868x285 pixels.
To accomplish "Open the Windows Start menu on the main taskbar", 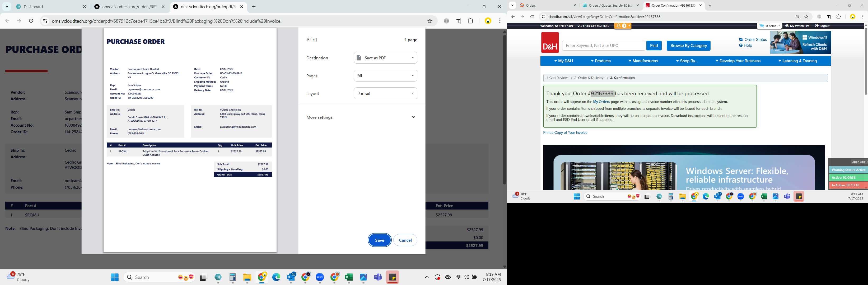I will (x=115, y=277).
